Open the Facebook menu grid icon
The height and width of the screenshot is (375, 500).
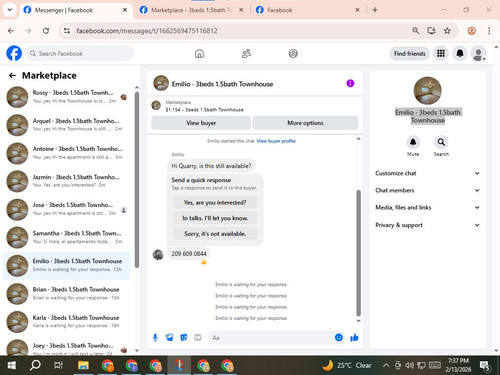[441, 53]
